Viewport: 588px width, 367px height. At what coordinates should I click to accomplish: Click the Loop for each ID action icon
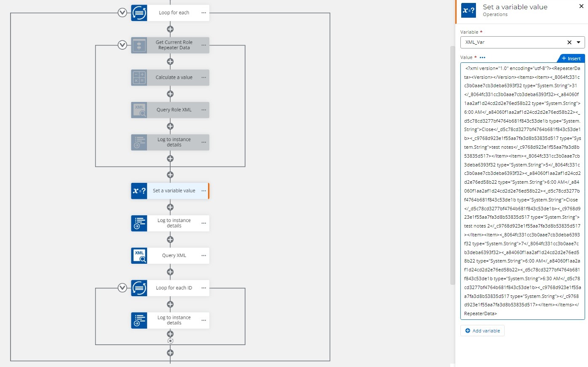coord(139,288)
